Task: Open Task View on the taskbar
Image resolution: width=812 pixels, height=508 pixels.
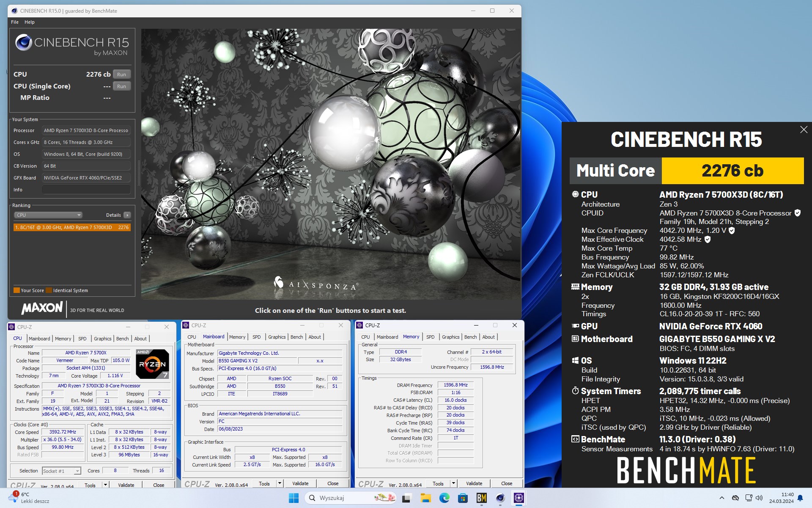Action: (406, 498)
